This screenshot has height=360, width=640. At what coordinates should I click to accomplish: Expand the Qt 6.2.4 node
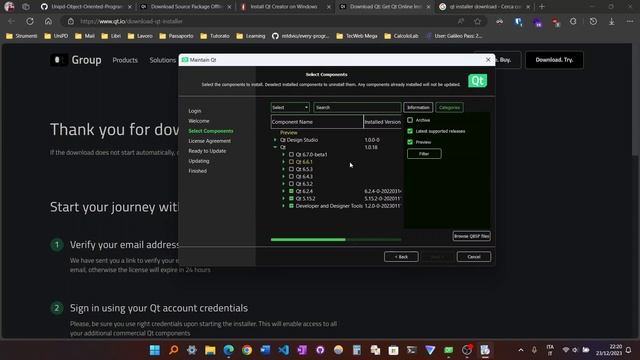click(x=283, y=191)
